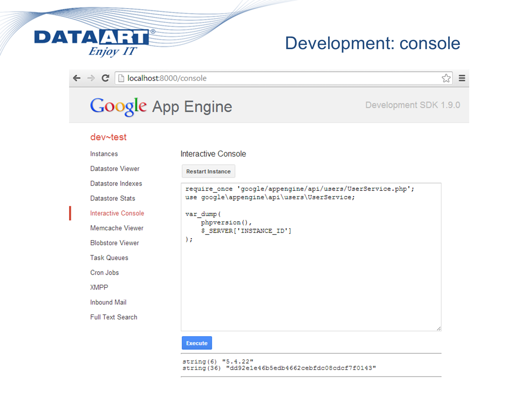Image resolution: width=532 pixels, height=400 pixels.
Task: Click the page icon in address bar
Action: point(121,78)
